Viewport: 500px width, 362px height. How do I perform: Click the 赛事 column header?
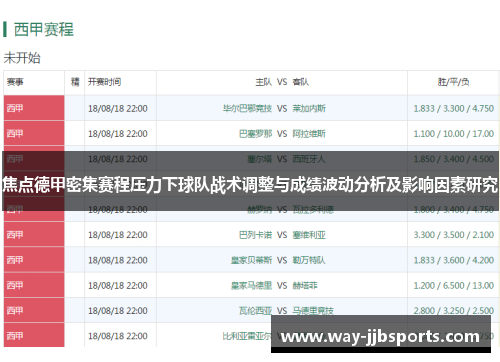(15, 82)
